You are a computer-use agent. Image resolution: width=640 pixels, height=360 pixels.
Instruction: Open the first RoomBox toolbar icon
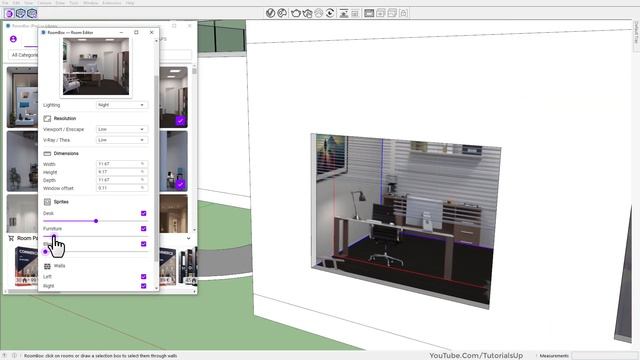pos(9,13)
